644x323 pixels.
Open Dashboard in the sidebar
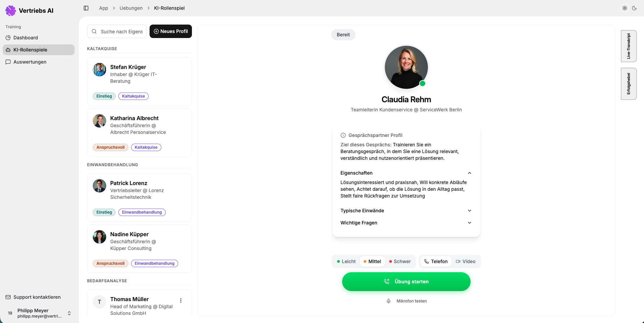(26, 38)
